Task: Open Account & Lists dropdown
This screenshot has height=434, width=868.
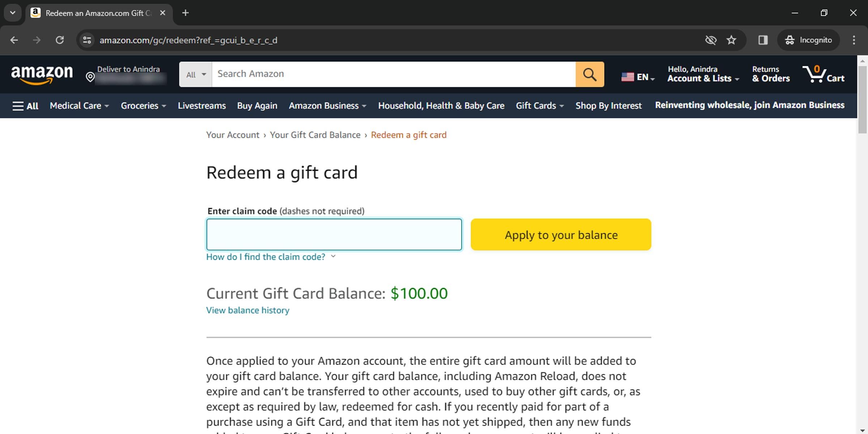Action: [703, 74]
